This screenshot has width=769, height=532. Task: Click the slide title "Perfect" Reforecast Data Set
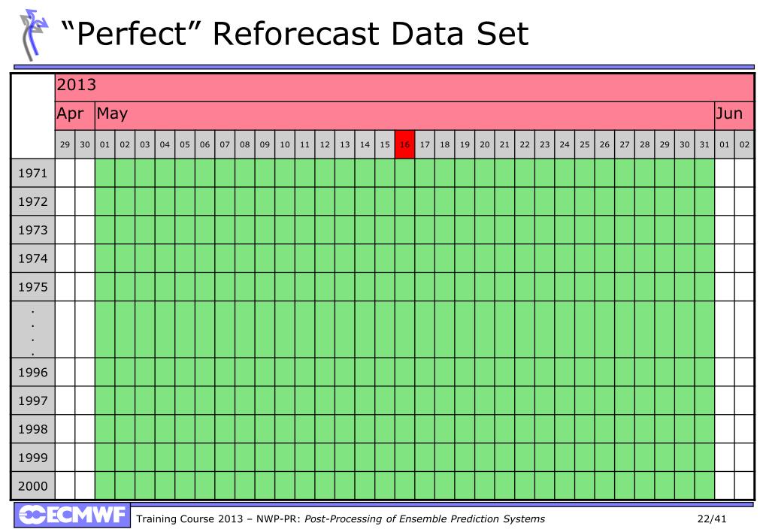pos(295,34)
